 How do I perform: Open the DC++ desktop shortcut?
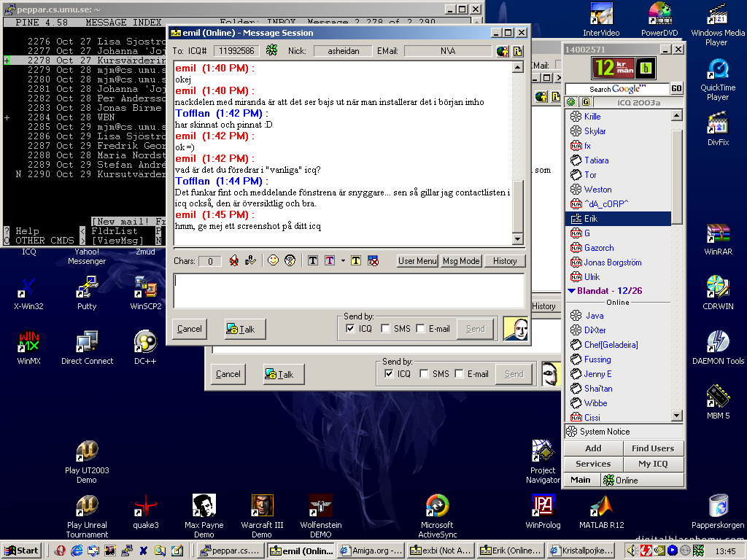[145, 348]
